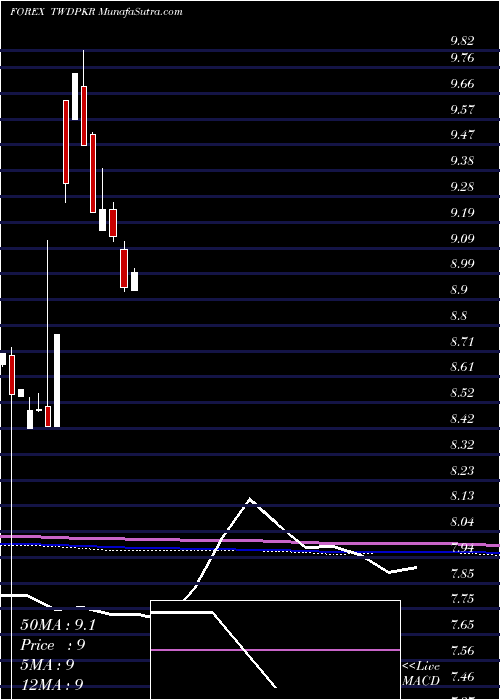Click the 7.94 price axis label
Image resolution: width=500 pixels, height=700 pixels.
pyautogui.click(x=462, y=548)
